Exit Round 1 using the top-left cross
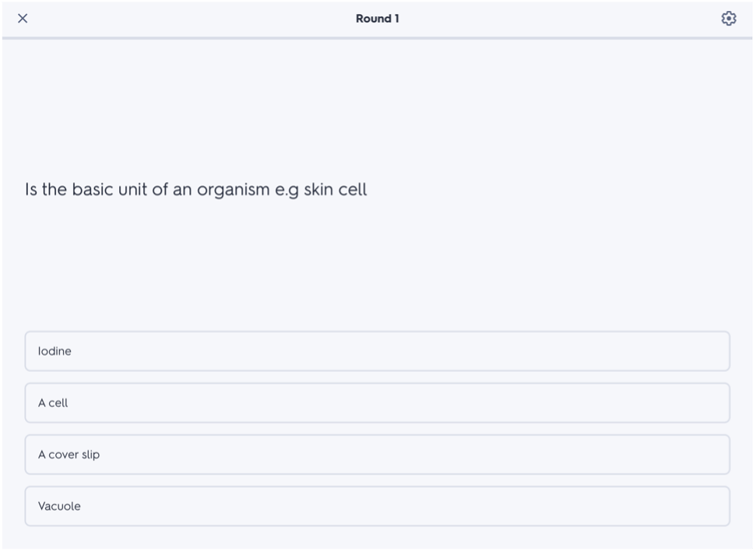The width and height of the screenshot is (756, 551). pyautogui.click(x=23, y=19)
